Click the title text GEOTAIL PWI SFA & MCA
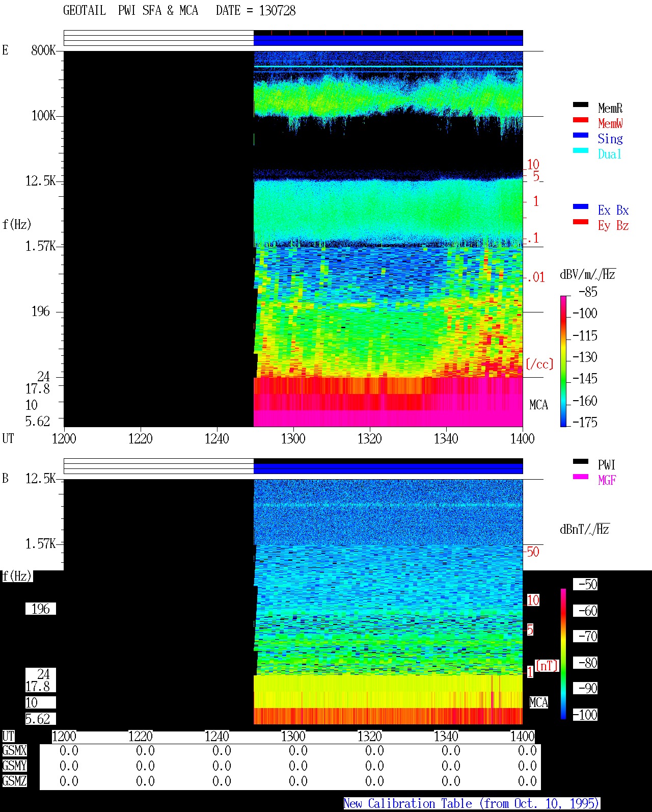Viewport: 652px width, 812px height. click(130, 11)
